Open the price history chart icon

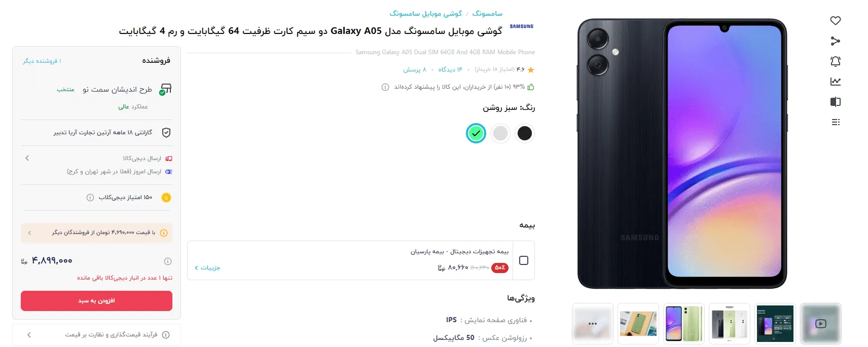(836, 82)
